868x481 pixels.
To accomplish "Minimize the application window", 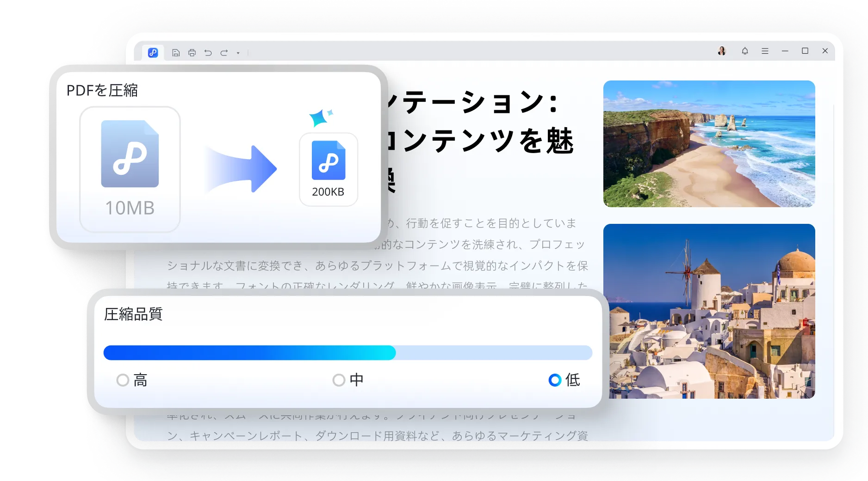I will point(785,51).
